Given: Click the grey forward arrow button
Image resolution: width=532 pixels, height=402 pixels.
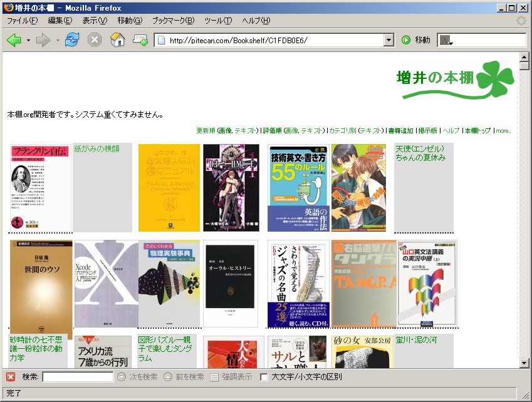Looking at the screenshot, I should pos(43,40).
